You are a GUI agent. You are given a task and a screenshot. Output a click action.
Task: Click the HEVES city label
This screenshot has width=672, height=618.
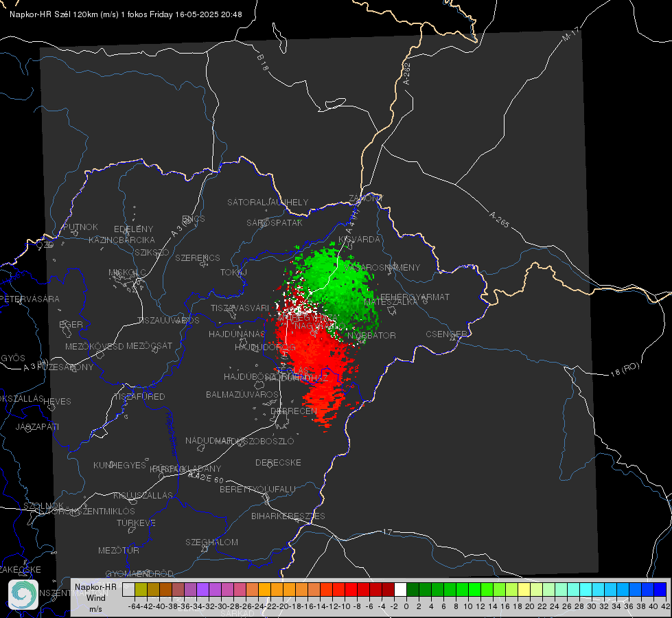pyautogui.click(x=57, y=402)
